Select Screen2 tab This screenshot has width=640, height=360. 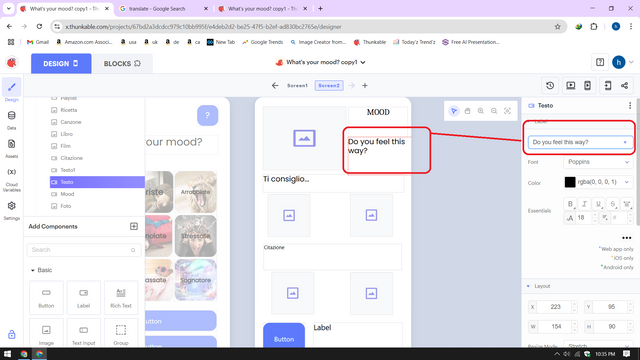click(329, 86)
